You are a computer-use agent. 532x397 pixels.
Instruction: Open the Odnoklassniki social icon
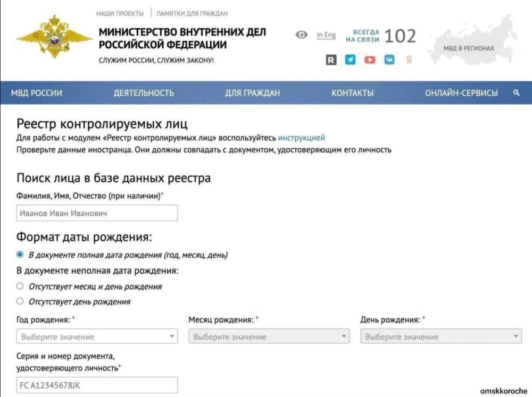point(409,60)
